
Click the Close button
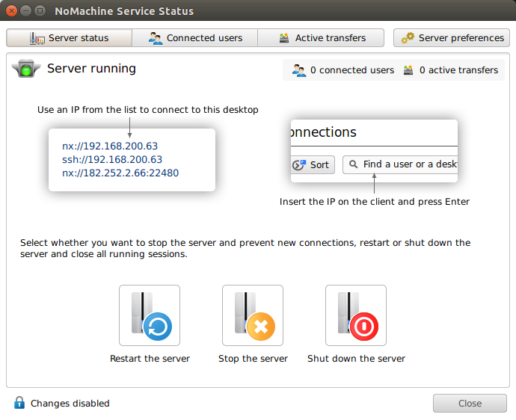[x=470, y=404]
